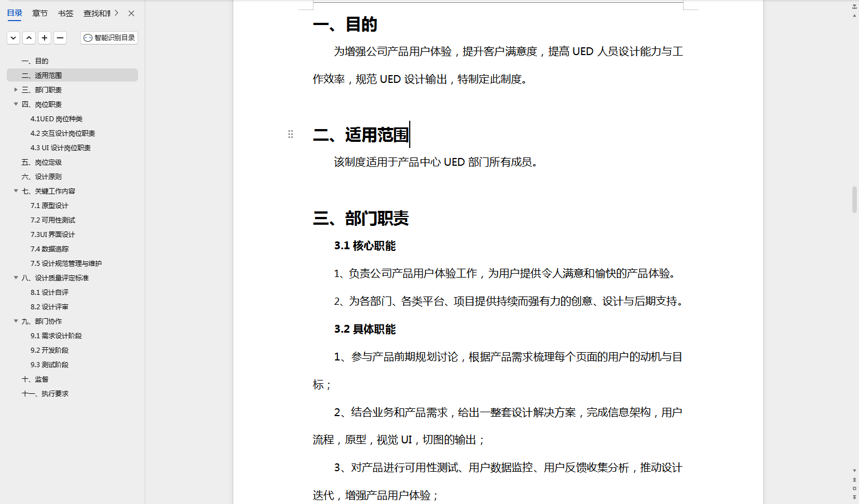Click 智能识别目录 smart outline button
Image resolution: width=859 pixels, height=504 pixels.
[x=109, y=38]
